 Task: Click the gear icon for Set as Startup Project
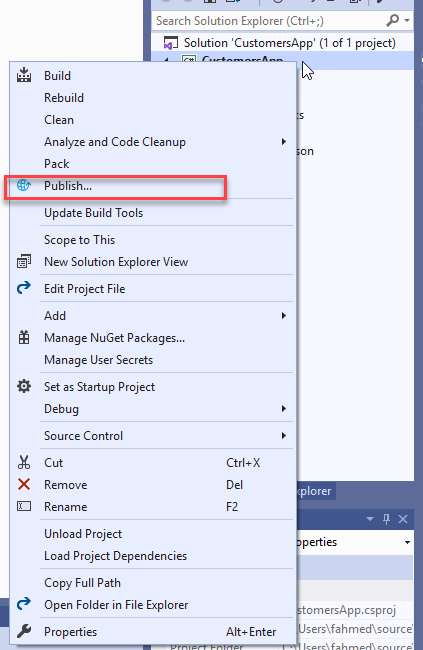(24, 386)
